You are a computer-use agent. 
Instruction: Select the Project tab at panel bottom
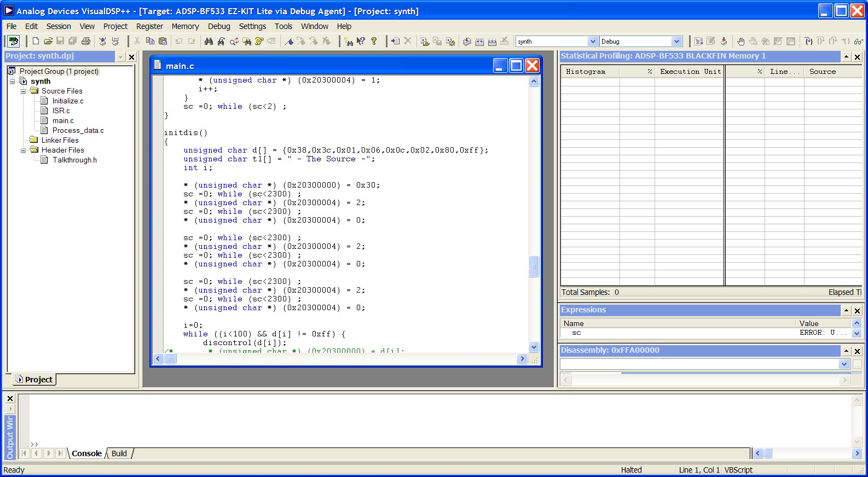(x=34, y=380)
